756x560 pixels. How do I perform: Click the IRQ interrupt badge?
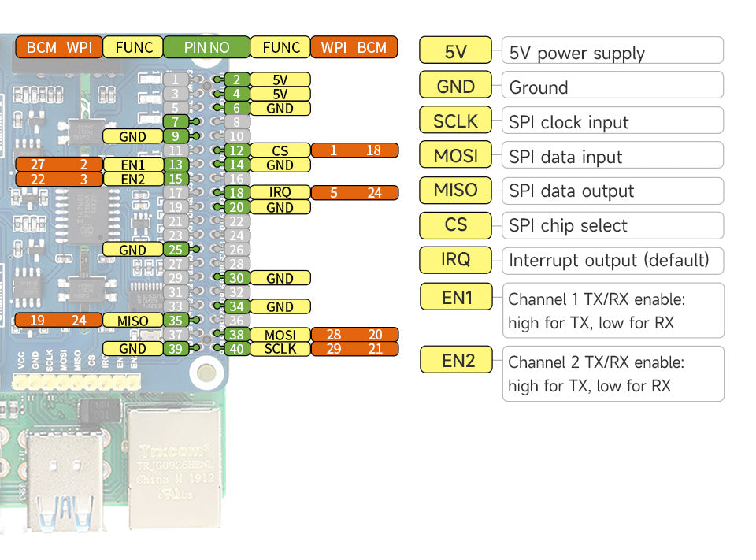pyautogui.click(x=455, y=261)
